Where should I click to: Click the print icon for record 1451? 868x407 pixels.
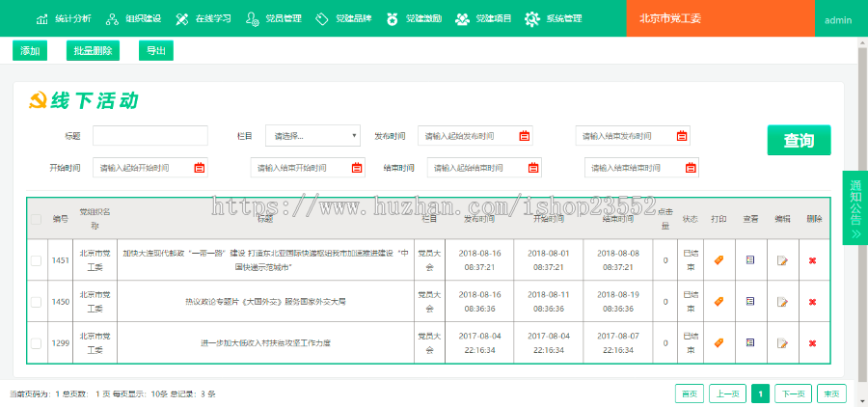coord(718,259)
